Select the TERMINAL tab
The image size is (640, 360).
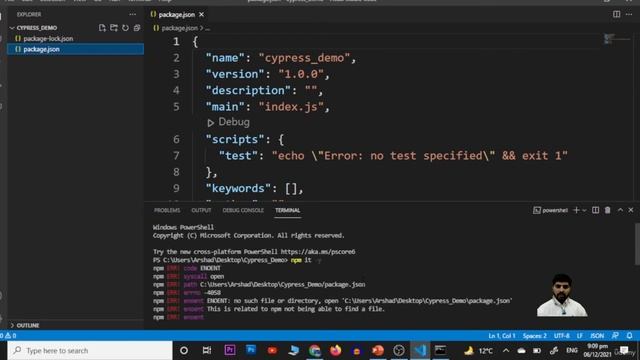click(x=287, y=210)
